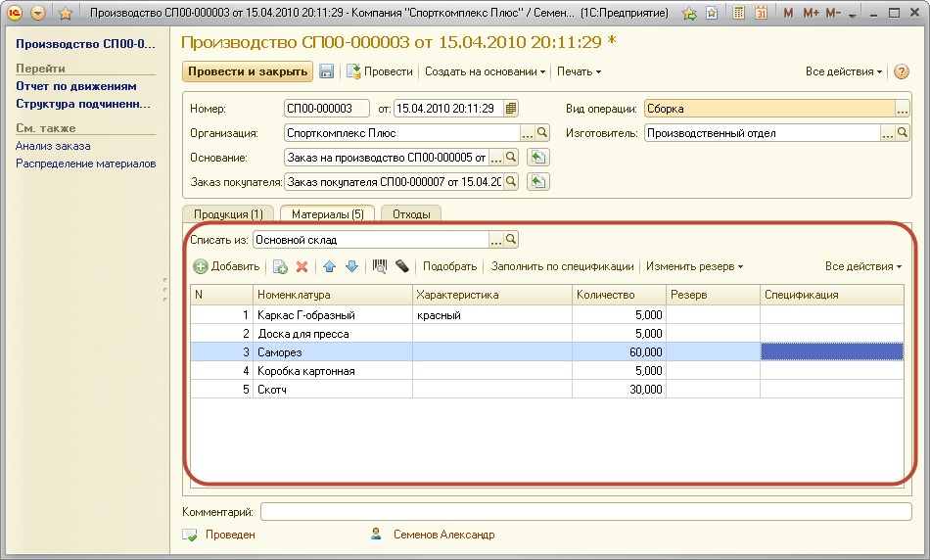Select Доска для пресса row cell

click(332, 334)
